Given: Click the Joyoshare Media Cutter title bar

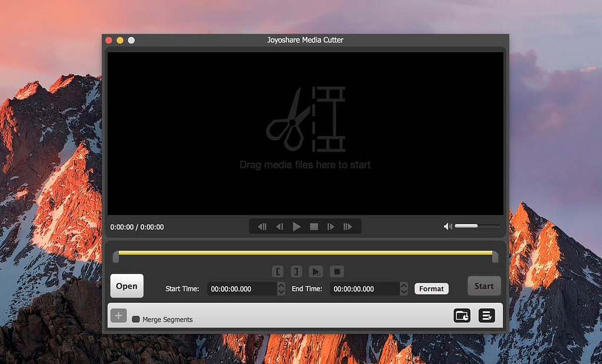Looking at the screenshot, I should tap(306, 40).
